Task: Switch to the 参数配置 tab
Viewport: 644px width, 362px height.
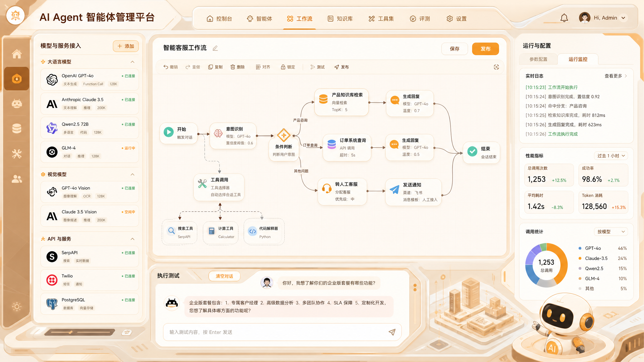Action: (538, 59)
